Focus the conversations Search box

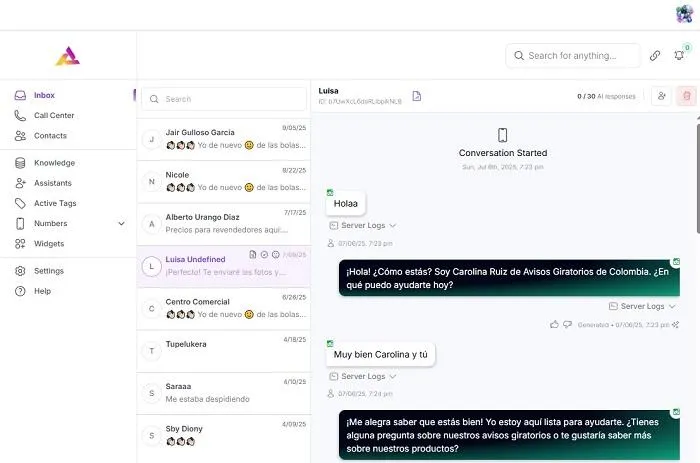pyautogui.click(x=224, y=99)
